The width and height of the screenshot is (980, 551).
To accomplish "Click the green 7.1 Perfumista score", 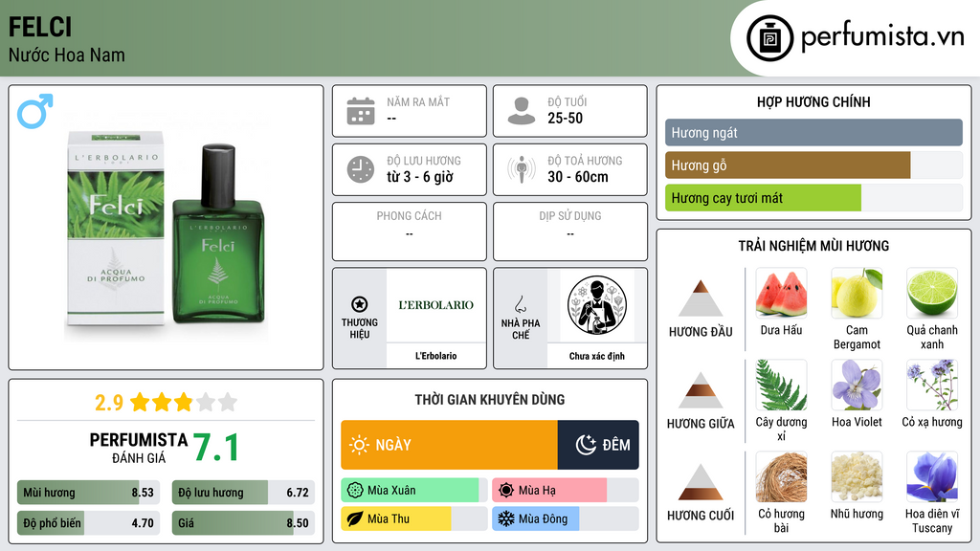I will pyautogui.click(x=215, y=448).
